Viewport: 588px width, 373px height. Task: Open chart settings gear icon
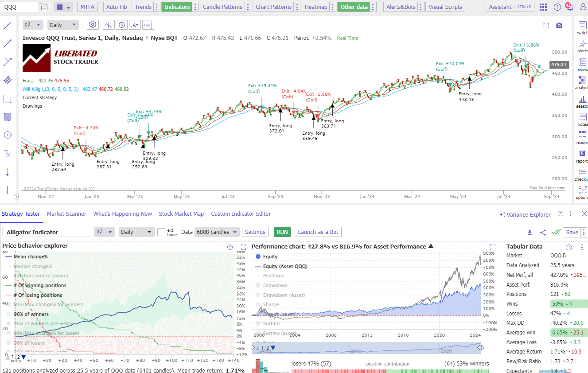tap(93, 24)
